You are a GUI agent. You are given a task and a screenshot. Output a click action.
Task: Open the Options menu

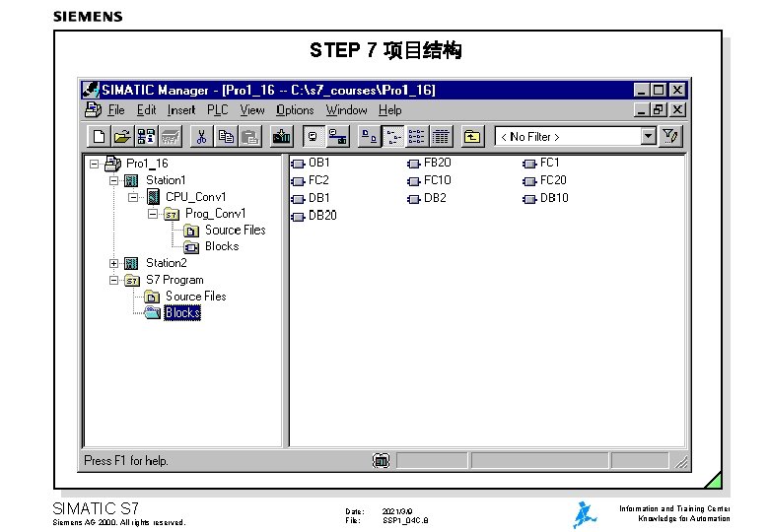tap(295, 110)
